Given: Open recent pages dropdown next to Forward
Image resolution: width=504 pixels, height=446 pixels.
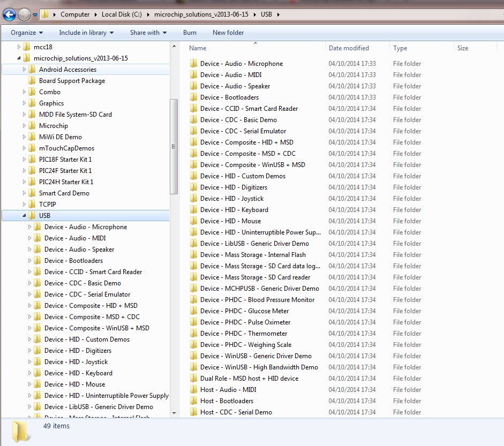Looking at the screenshot, I should (35, 15).
